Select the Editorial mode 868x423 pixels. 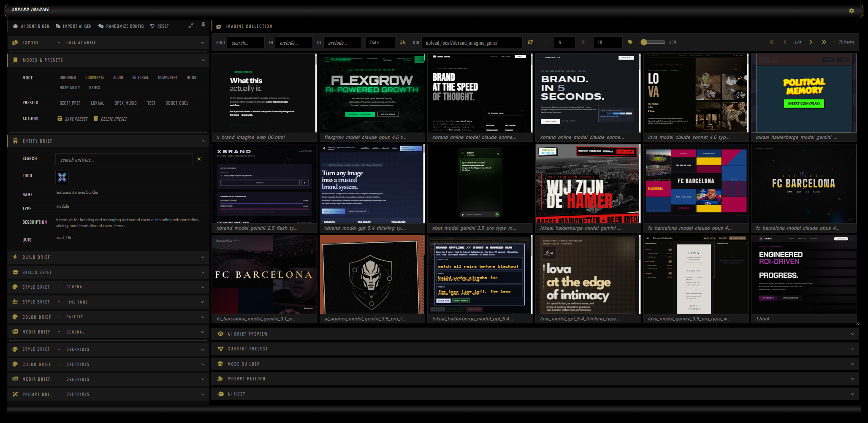point(141,78)
